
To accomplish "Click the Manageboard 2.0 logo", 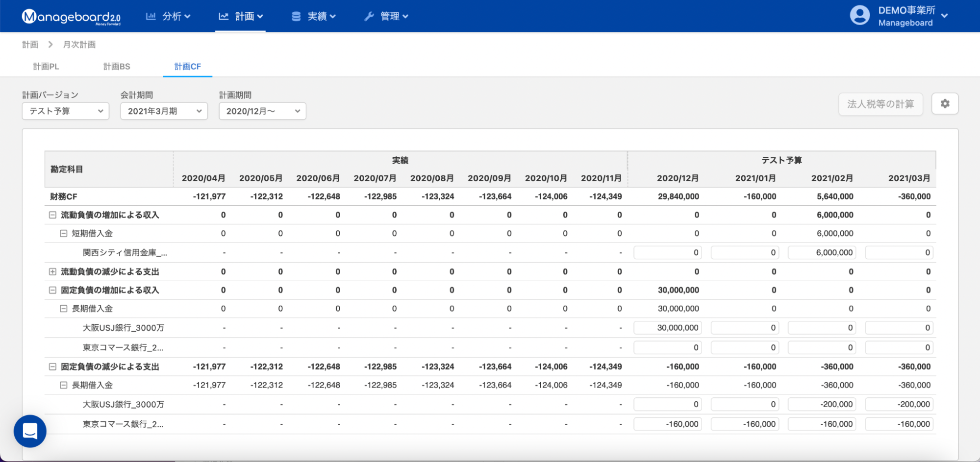I will [x=71, y=17].
